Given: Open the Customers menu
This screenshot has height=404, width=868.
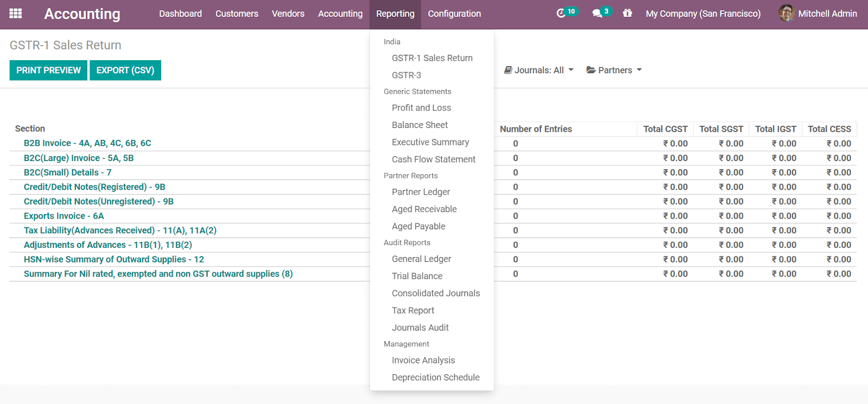Looking at the screenshot, I should point(237,14).
